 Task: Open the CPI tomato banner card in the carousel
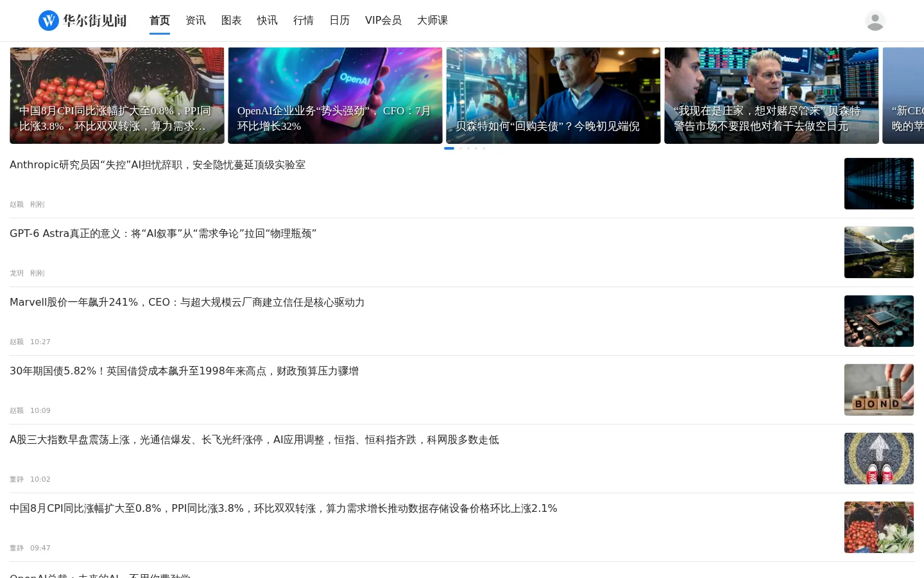click(x=117, y=96)
